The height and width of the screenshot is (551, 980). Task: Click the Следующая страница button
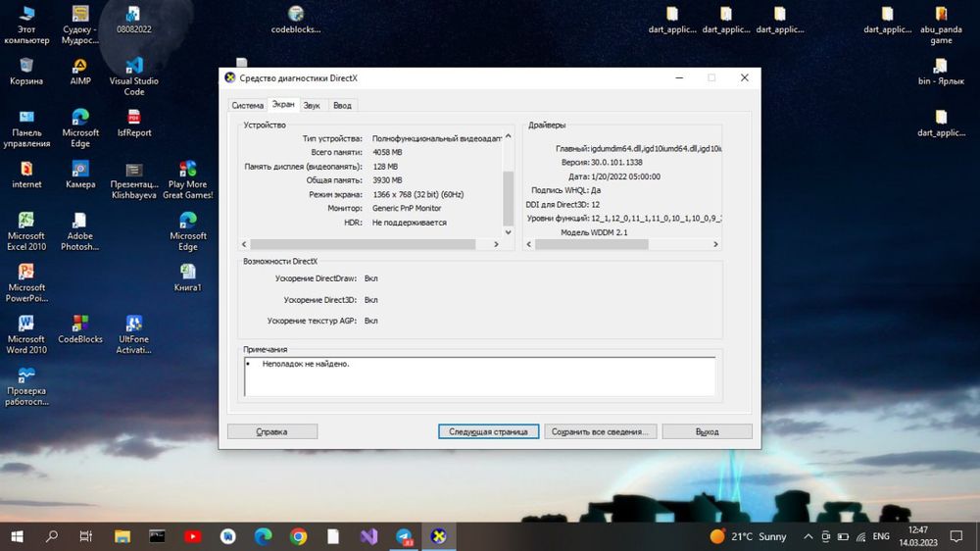coord(488,431)
